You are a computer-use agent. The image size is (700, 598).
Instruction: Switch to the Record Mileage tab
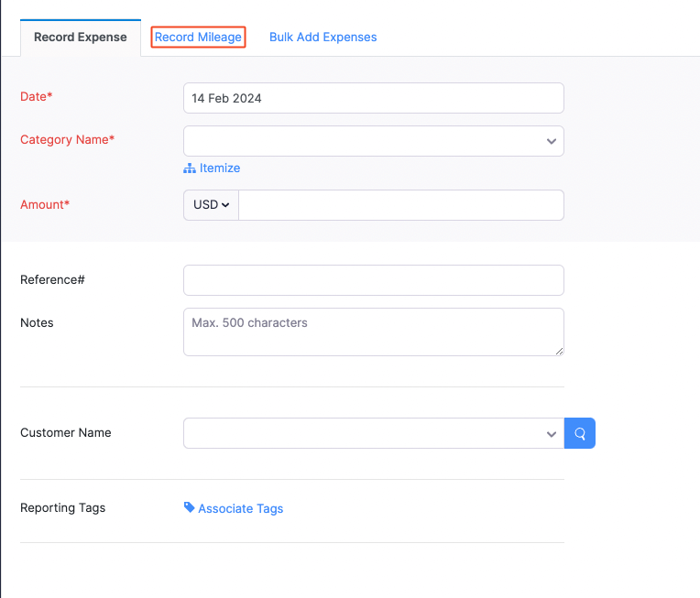point(198,38)
